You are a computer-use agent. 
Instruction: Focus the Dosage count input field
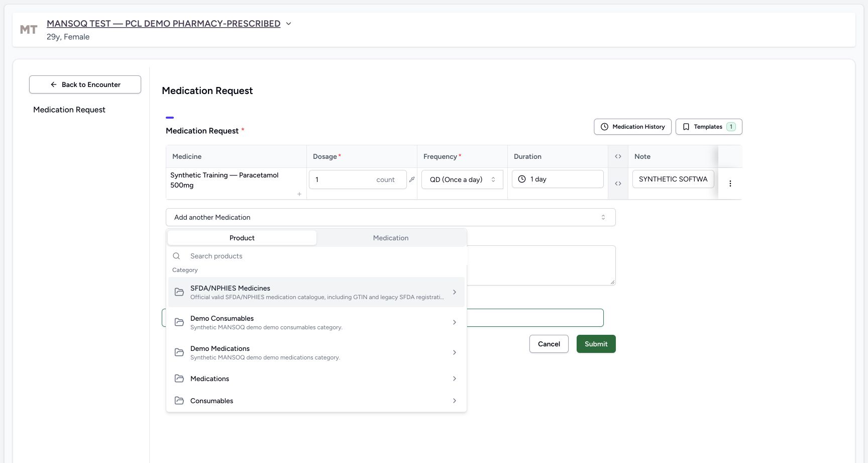pos(358,179)
